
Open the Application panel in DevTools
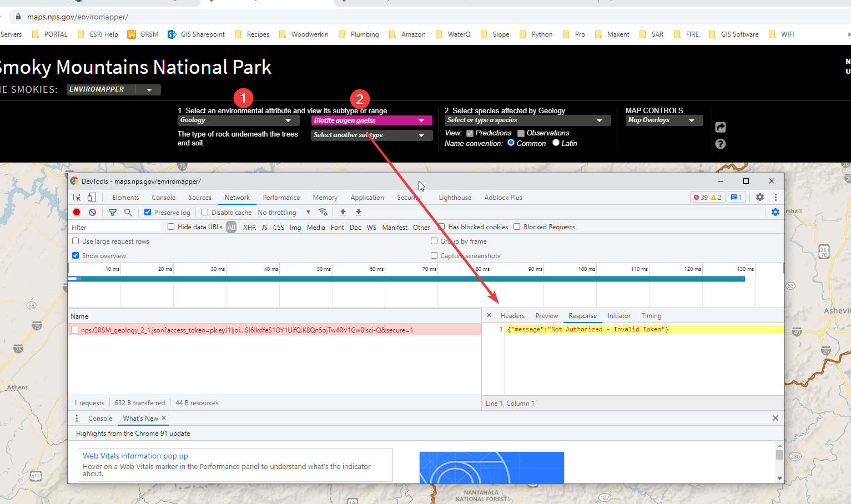(367, 197)
